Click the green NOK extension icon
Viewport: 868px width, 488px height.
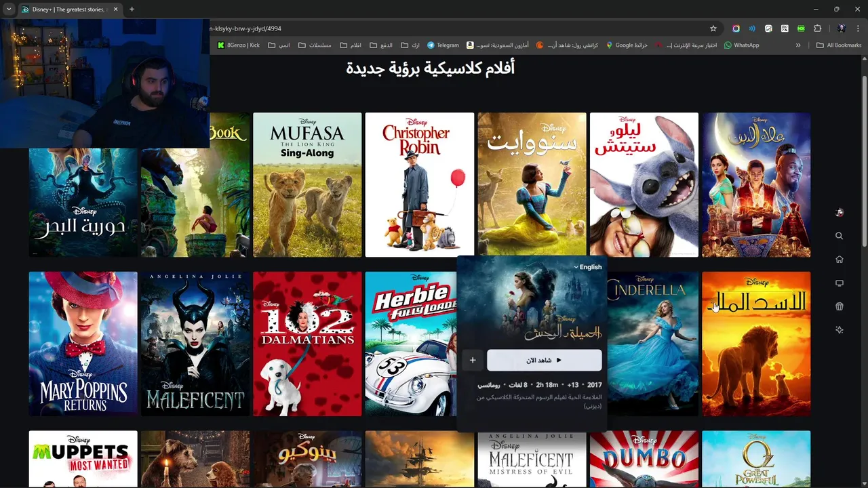pyautogui.click(x=801, y=28)
